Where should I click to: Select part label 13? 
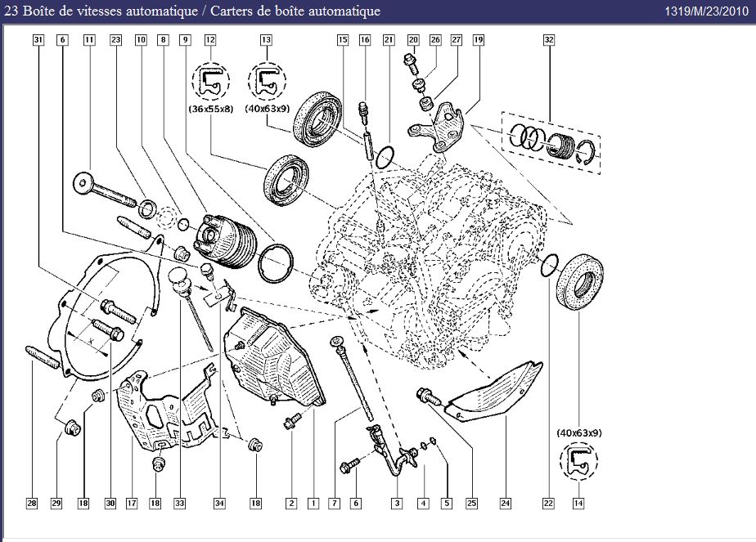point(267,40)
